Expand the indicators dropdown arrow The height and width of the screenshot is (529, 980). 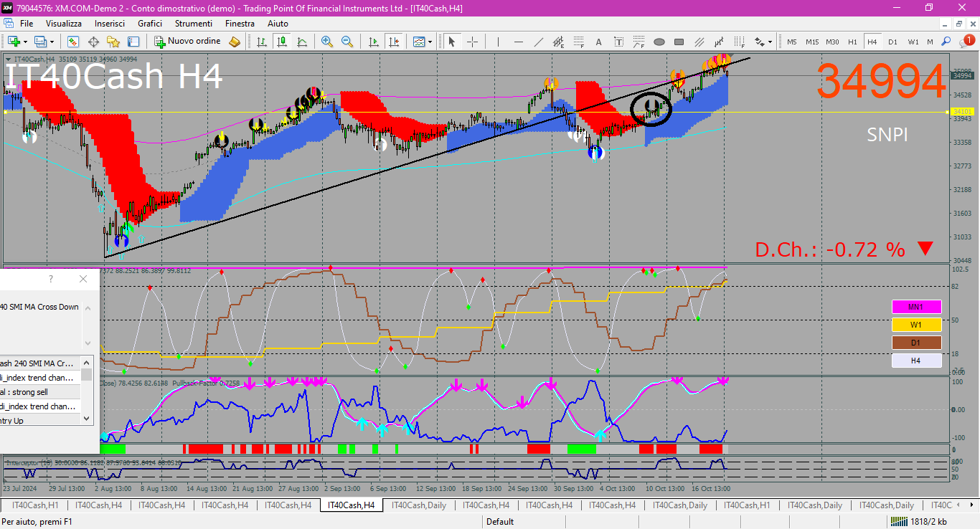pos(430,42)
